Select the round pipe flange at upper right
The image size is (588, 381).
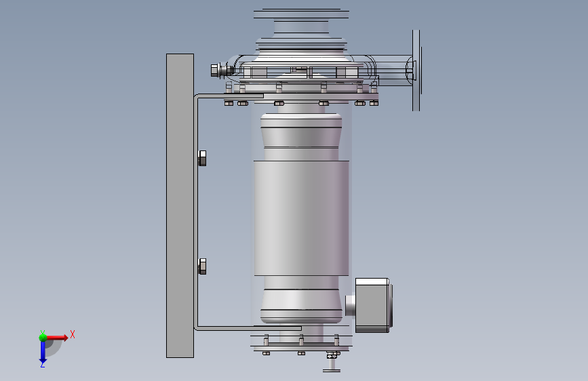[x=416, y=71]
